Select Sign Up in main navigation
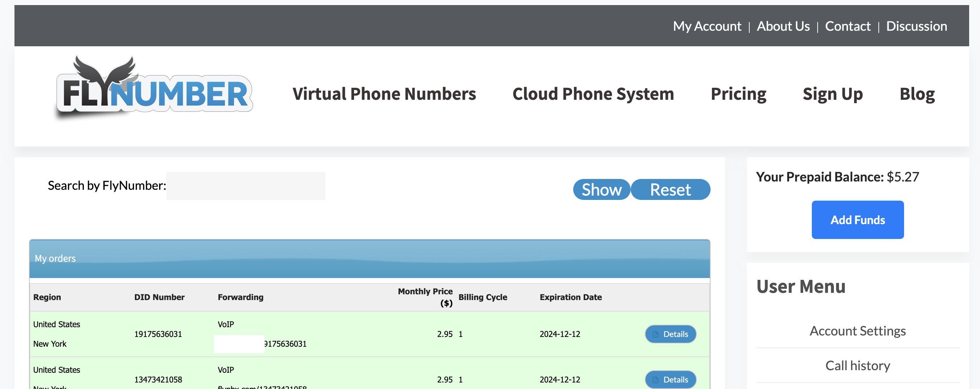The image size is (980, 389). [x=833, y=94]
